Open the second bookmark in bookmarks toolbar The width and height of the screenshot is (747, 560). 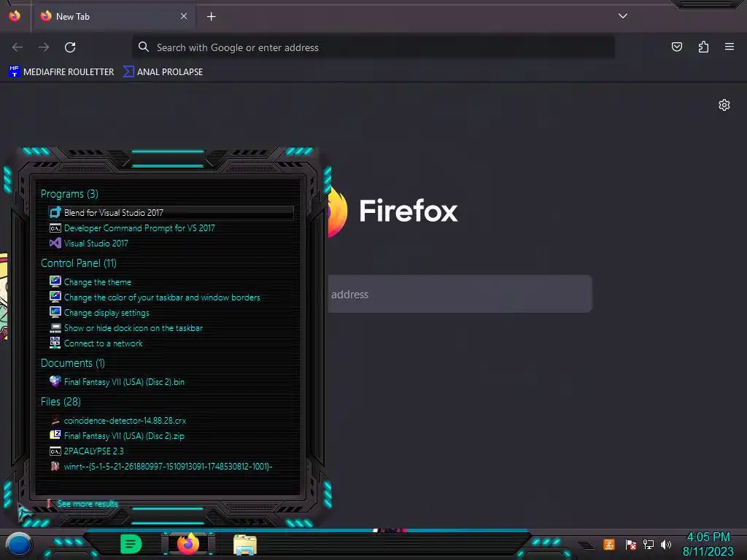tap(163, 72)
